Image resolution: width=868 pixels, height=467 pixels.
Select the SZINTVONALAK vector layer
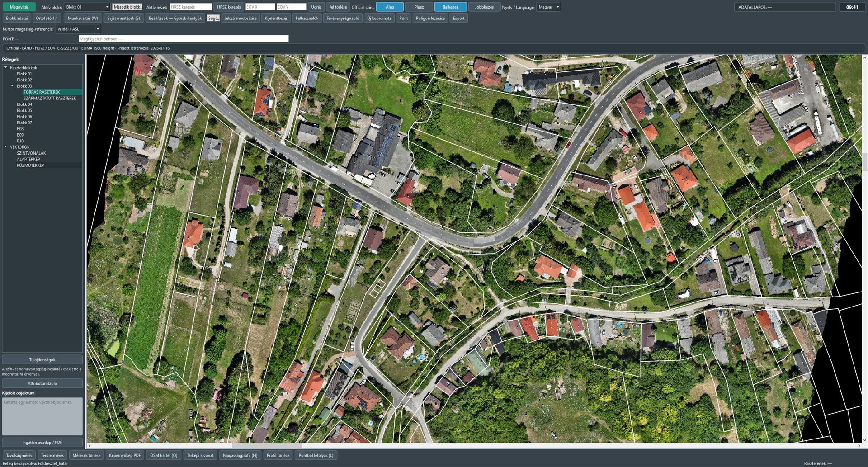(x=31, y=153)
